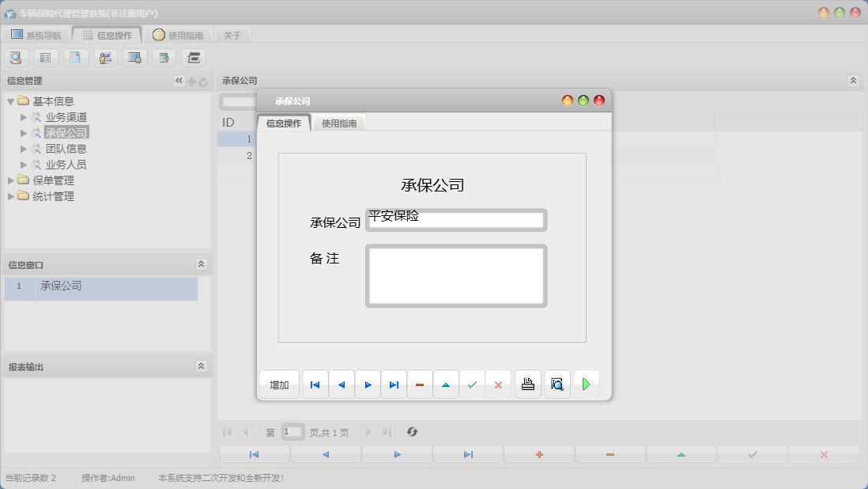Click the green play execute icon in dialog
The width and height of the screenshot is (868, 489).
coord(586,384)
